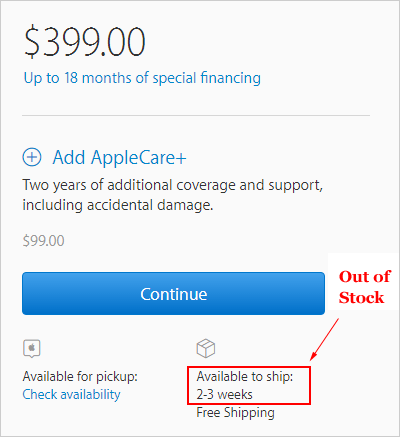
Task: Open the 18 months special financing link
Action: (142, 78)
